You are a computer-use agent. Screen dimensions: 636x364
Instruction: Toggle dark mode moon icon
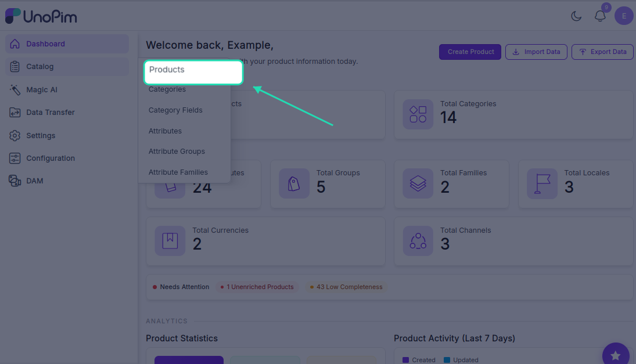(x=576, y=16)
